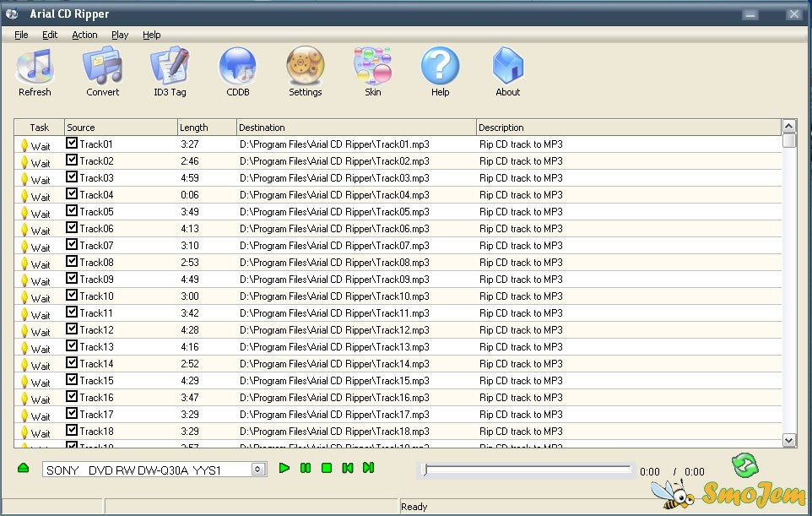Eject the CD with the eject icon
The height and width of the screenshot is (516, 812).
[x=24, y=469]
